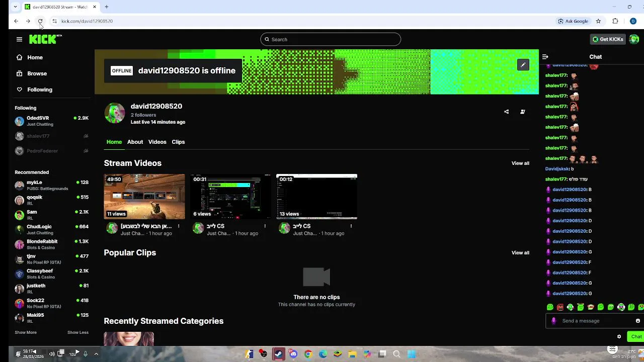Screen dimensions: 644x362
Task: Click the address bar URL
Action: pos(87,21)
